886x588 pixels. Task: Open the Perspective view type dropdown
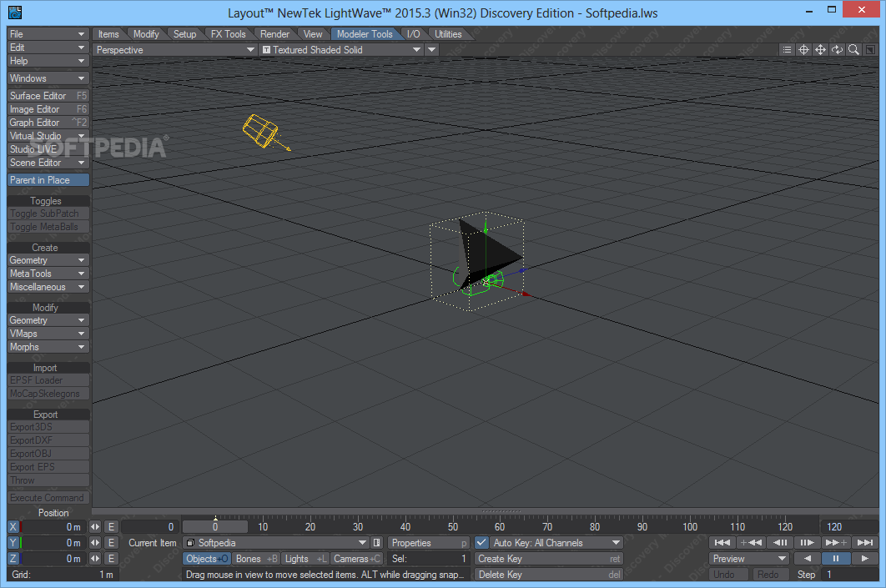coord(175,50)
